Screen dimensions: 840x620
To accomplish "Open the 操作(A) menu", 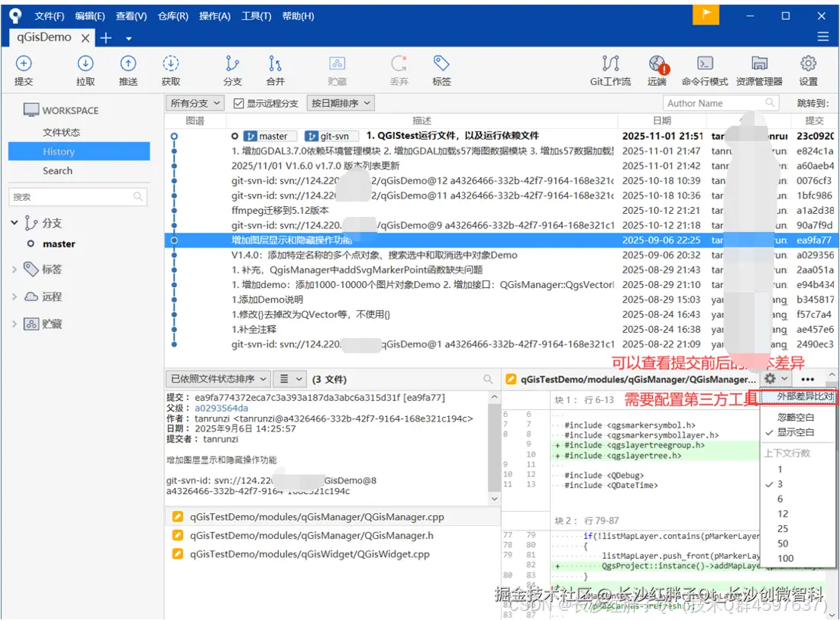I will coord(215,16).
